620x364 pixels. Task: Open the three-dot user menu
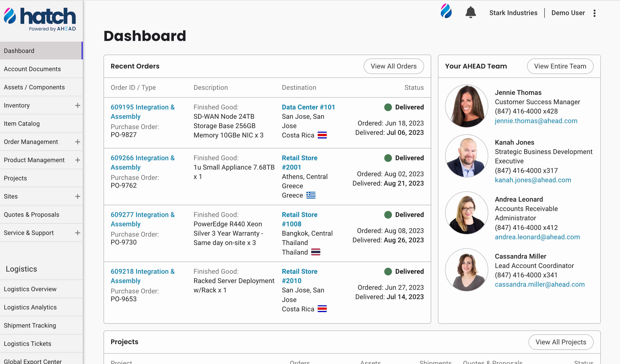point(594,13)
